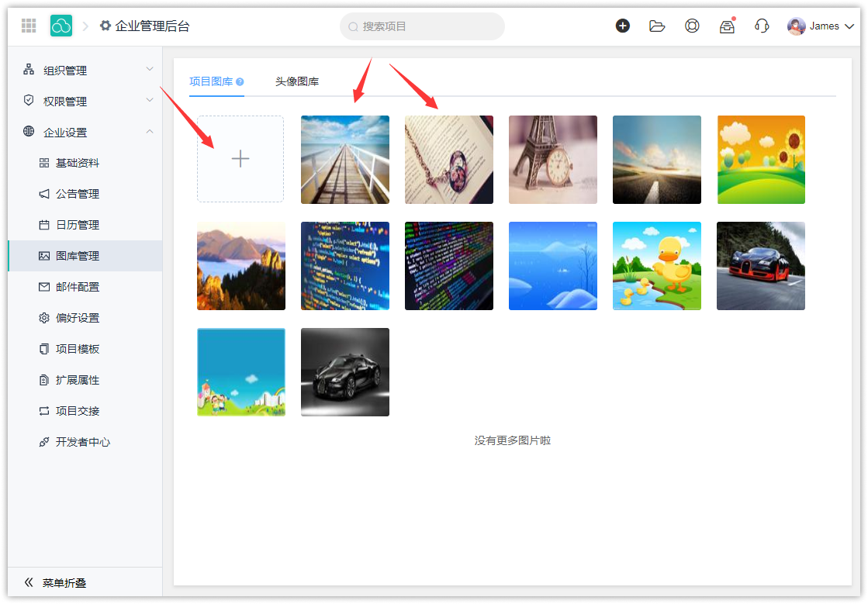Expand the 权限管理 chevron
Image resolution: width=868 pixels, height=604 pixels.
coord(150,100)
